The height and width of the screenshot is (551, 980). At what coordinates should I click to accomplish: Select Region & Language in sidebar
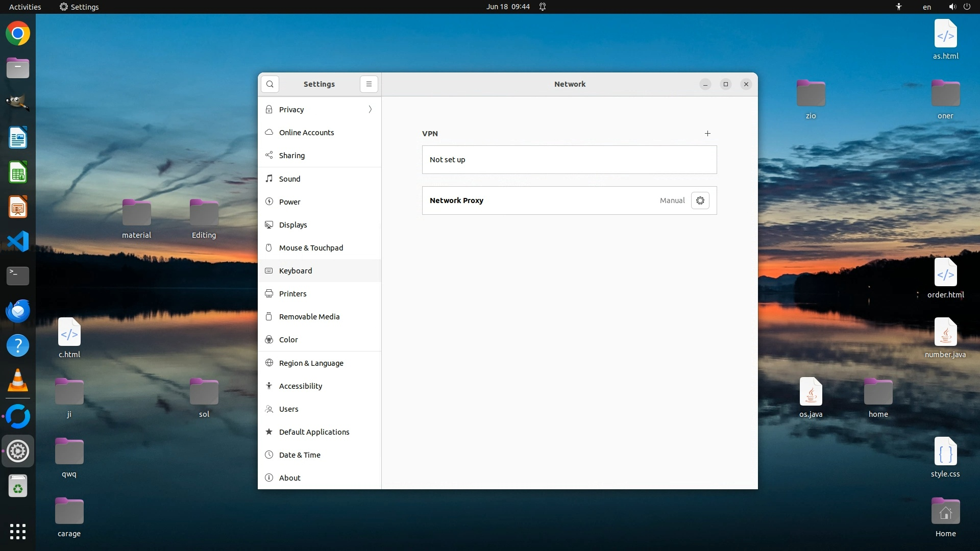(311, 363)
